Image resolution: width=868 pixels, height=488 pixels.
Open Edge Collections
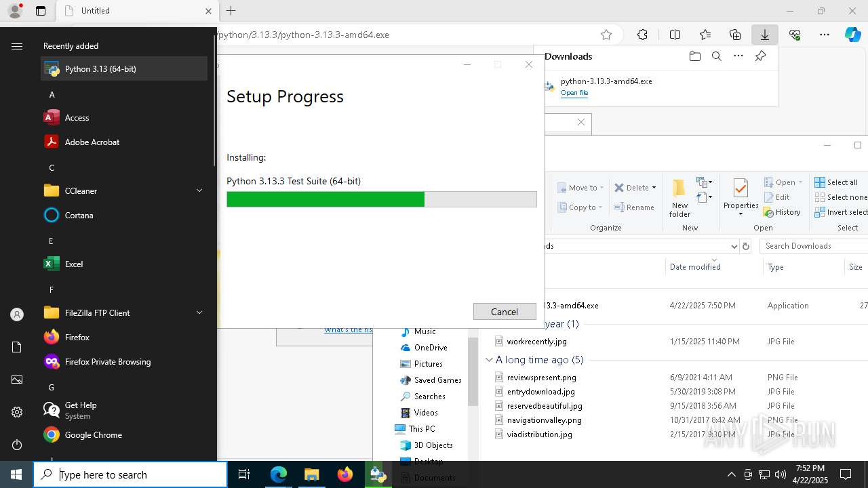(x=735, y=35)
